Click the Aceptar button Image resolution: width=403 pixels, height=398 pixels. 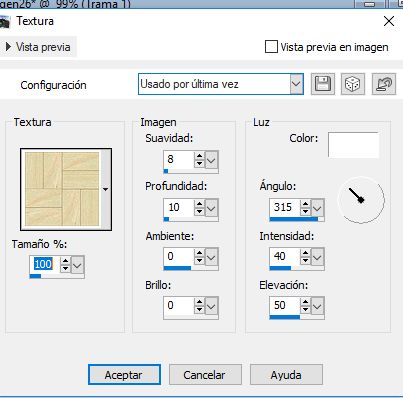pyautogui.click(x=124, y=375)
